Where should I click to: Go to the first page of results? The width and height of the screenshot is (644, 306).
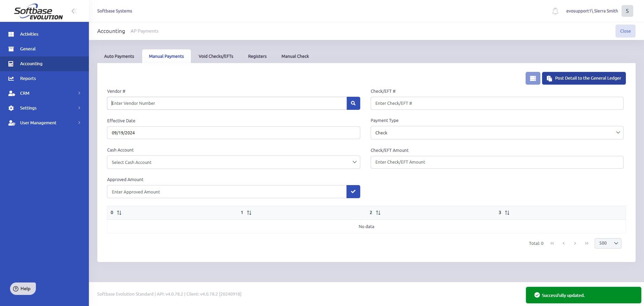(x=552, y=244)
